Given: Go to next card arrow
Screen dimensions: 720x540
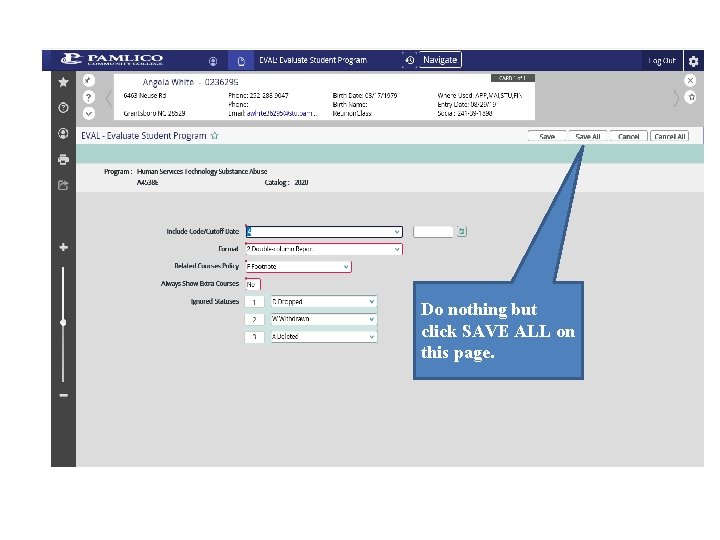Looking at the screenshot, I should 675,98.
